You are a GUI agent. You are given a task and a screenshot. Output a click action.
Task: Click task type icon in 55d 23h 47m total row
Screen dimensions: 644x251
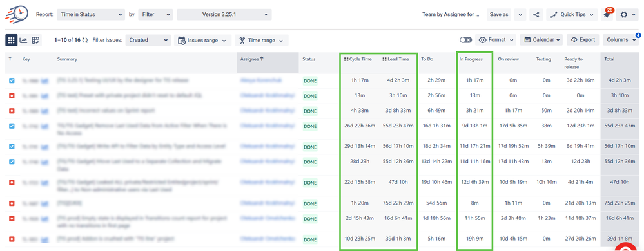[12, 126]
